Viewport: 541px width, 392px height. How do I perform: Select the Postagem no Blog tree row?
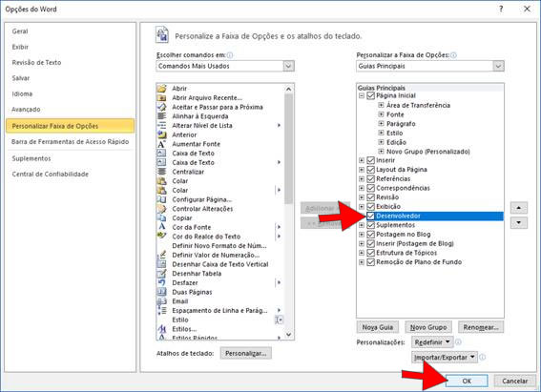click(x=430, y=235)
